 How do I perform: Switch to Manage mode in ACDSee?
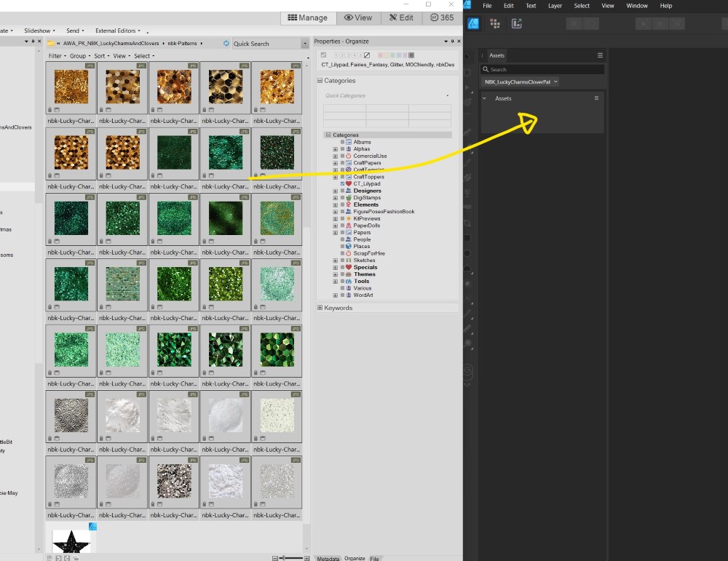click(308, 17)
